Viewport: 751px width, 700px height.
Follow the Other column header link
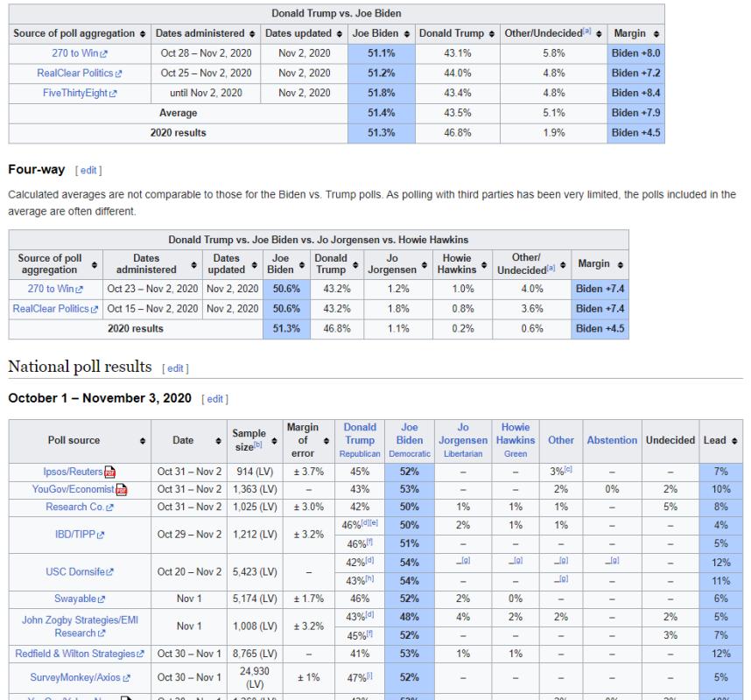point(561,440)
